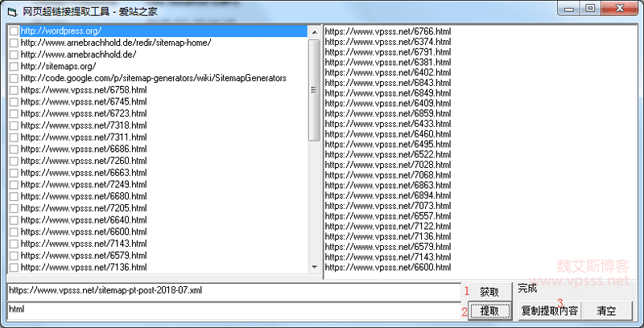
Task: Select vpsss.net/6766.html in the right results list
Action: tap(387, 31)
